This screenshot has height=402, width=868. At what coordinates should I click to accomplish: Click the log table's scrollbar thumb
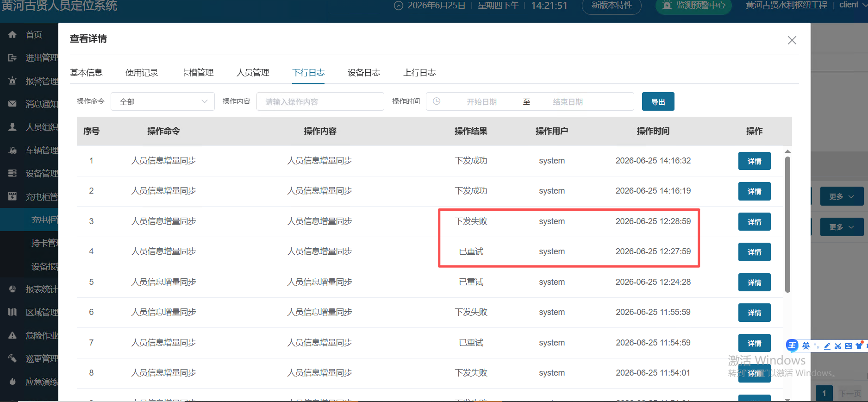[787, 225]
